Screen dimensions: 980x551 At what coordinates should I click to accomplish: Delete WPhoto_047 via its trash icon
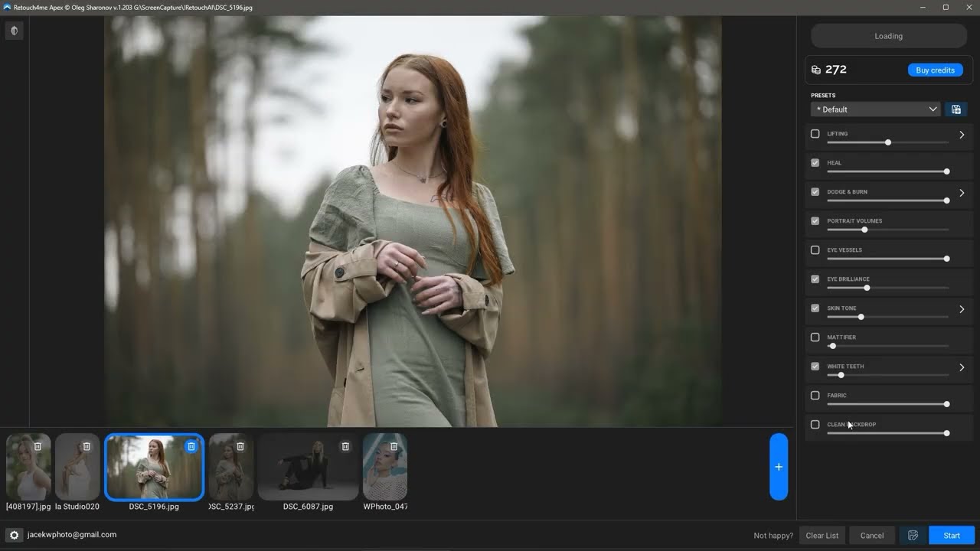[394, 446]
